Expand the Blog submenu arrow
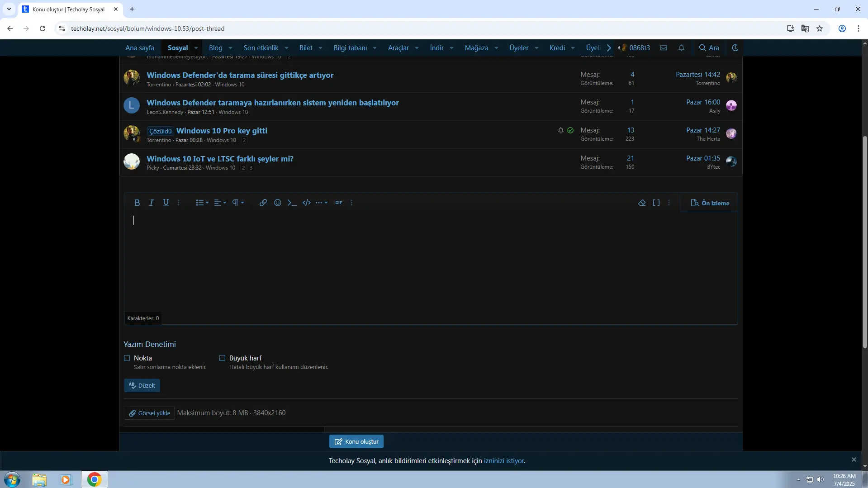This screenshot has height=488, width=868. pos(230,48)
